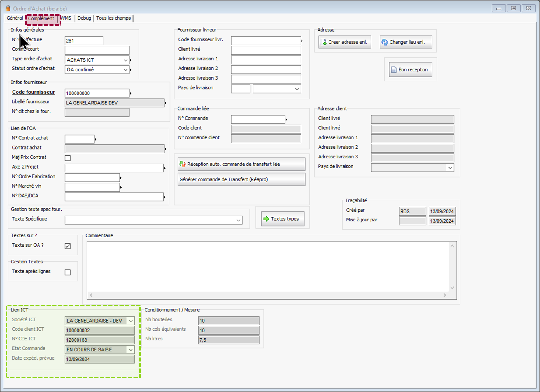This screenshot has height=392, width=540.
Task: Open the Tous les champs tab
Action: click(113, 18)
